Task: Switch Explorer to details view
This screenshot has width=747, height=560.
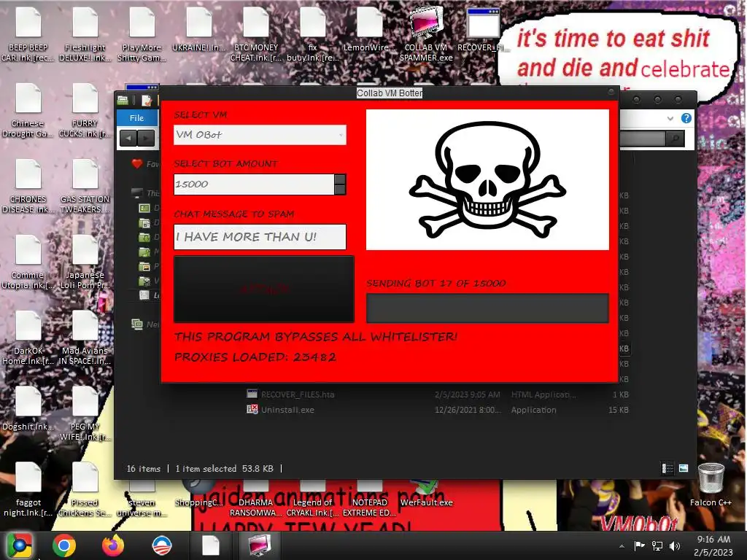Action: point(667,469)
